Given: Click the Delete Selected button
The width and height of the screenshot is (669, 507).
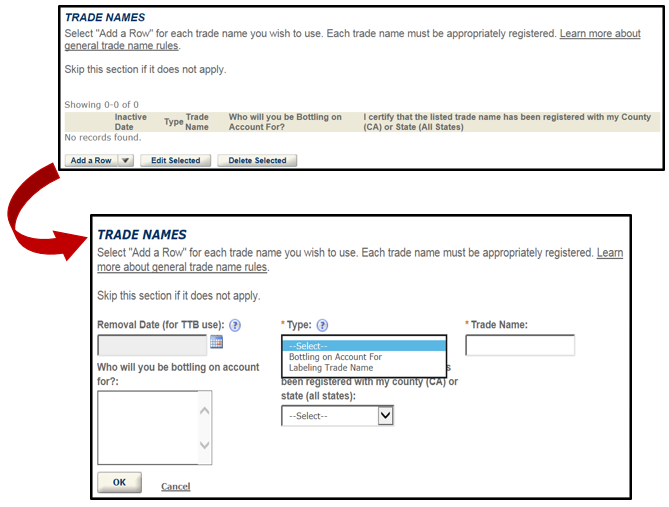Looking at the screenshot, I should click(x=257, y=160).
